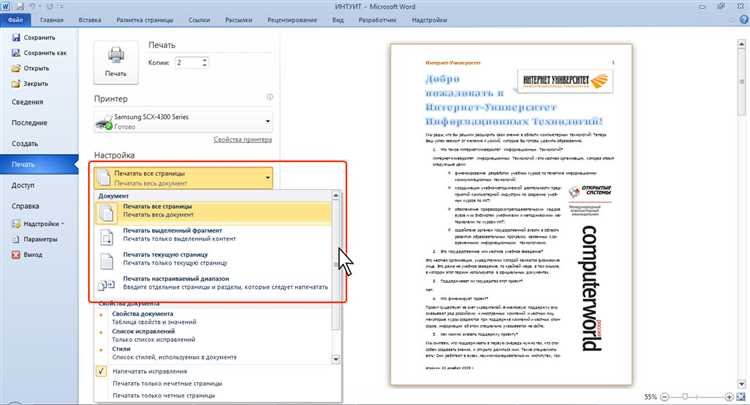Click the Save As icon in sidebar
The width and height of the screenshot is (750, 405).
coord(16,52)
